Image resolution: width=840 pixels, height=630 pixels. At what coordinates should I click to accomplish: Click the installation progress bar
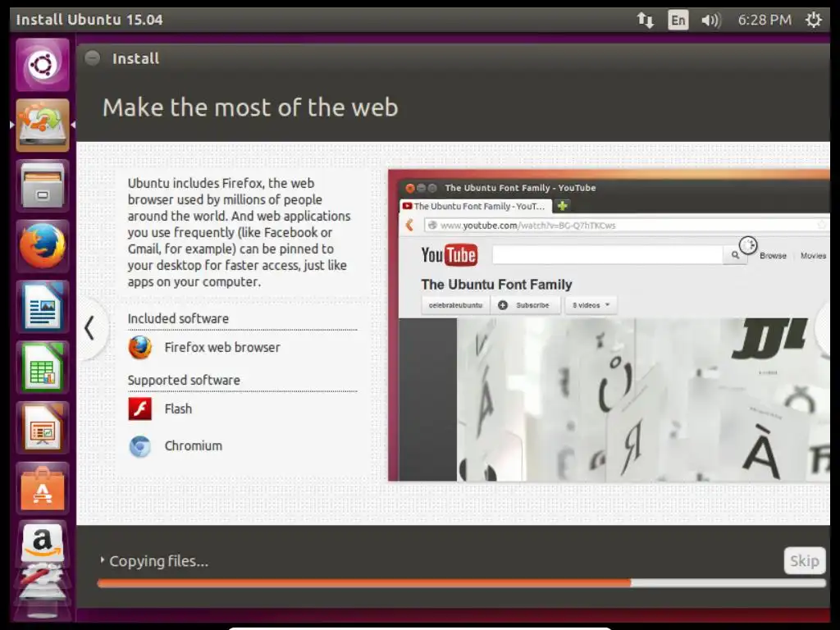[x=461, y=583]
